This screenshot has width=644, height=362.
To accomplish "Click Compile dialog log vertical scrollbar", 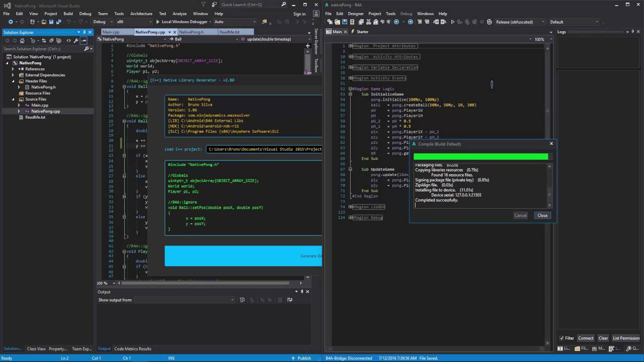I will tap(550, 186).
